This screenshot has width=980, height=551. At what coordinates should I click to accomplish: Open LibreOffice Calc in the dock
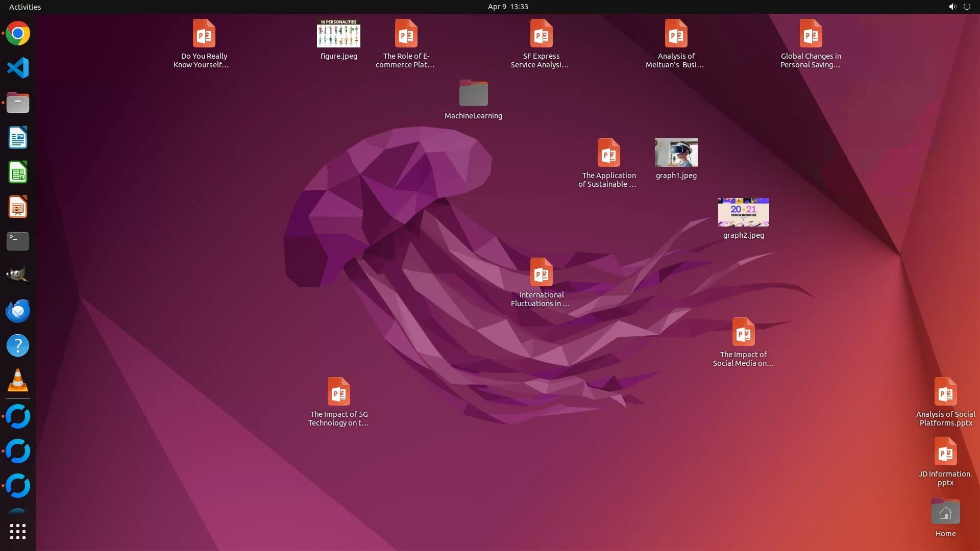coord(18,172)
